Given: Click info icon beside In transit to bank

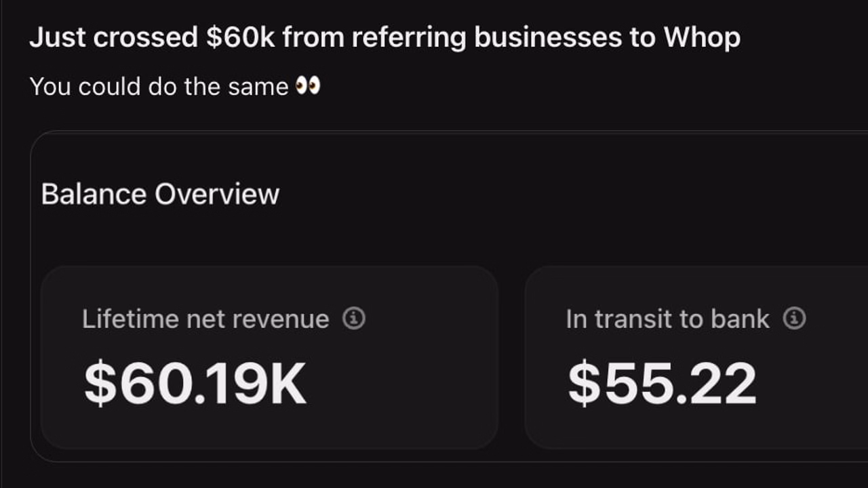Looking at the screenshot, I should 794,318.
